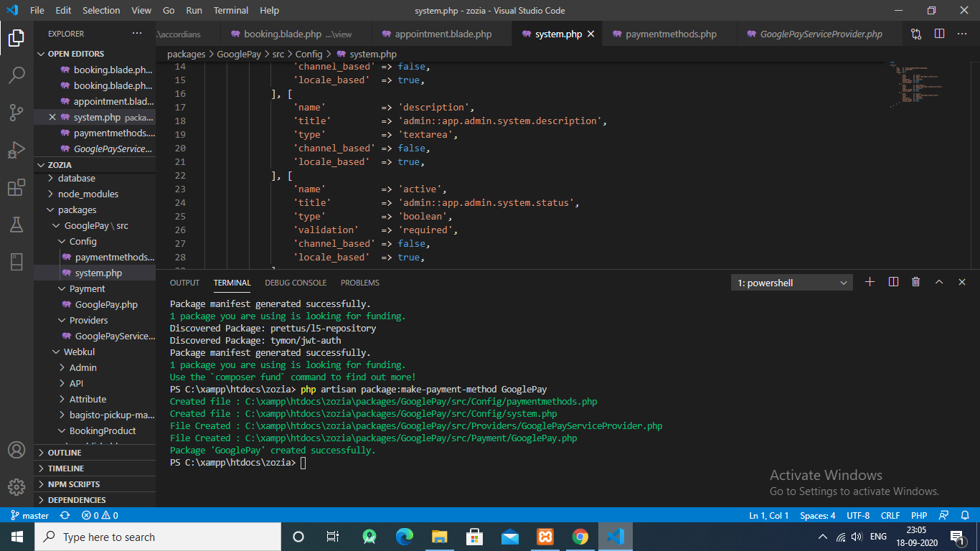Viewport: 980px width, 551px height.
Task: Open errors and warnings count in status bar
Action: tap(100, 515)
